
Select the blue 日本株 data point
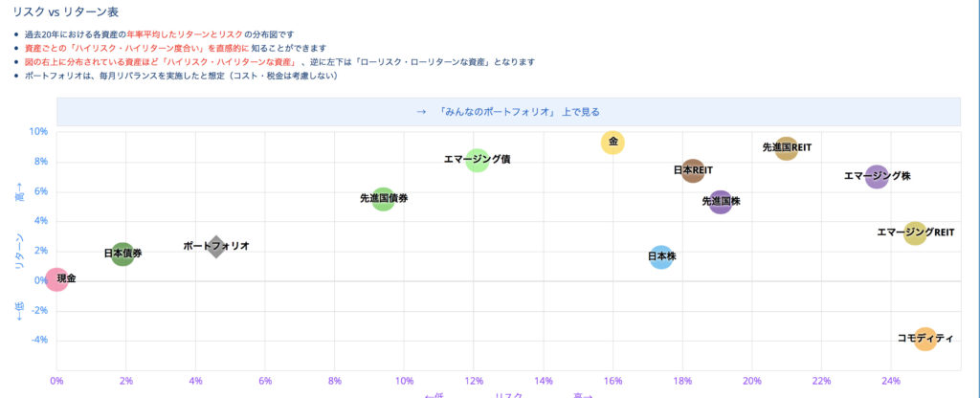pos(661,256)
